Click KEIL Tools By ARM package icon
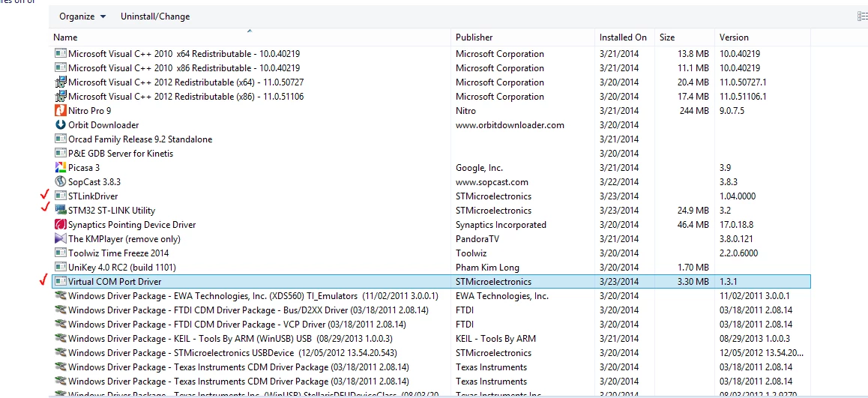 [x=60, y=338]
